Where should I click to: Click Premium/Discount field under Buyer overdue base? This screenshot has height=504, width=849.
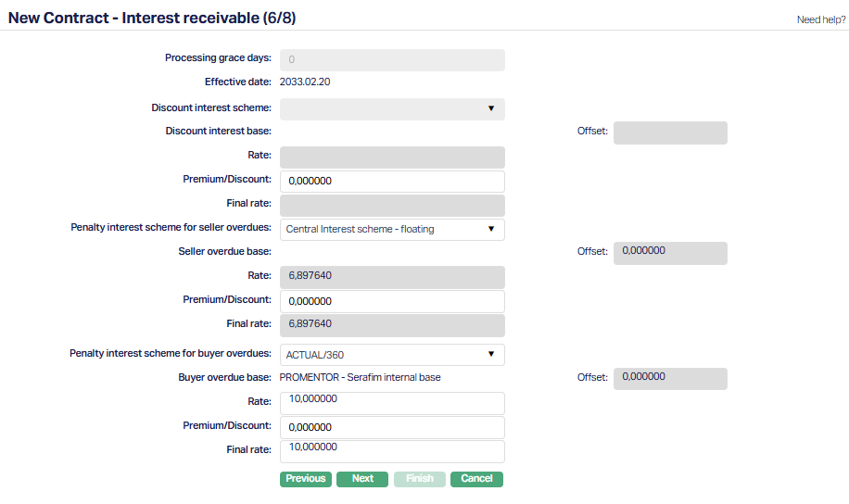click(392, 427)
